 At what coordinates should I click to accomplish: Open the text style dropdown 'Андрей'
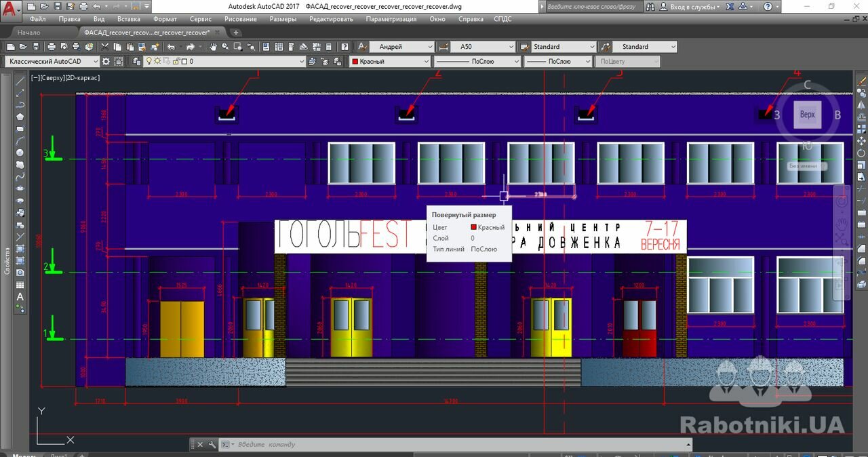[401, 47]
